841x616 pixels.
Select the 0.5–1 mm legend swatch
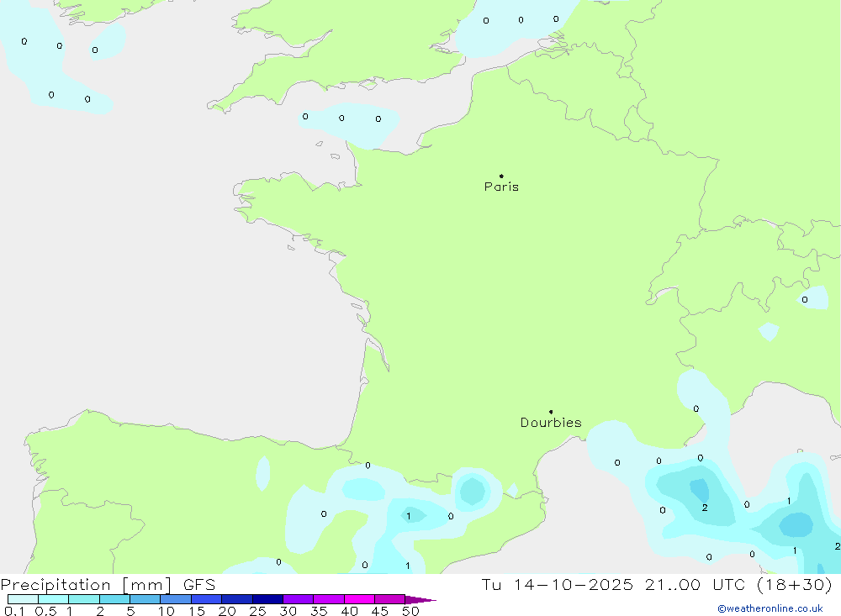point(53,599)
